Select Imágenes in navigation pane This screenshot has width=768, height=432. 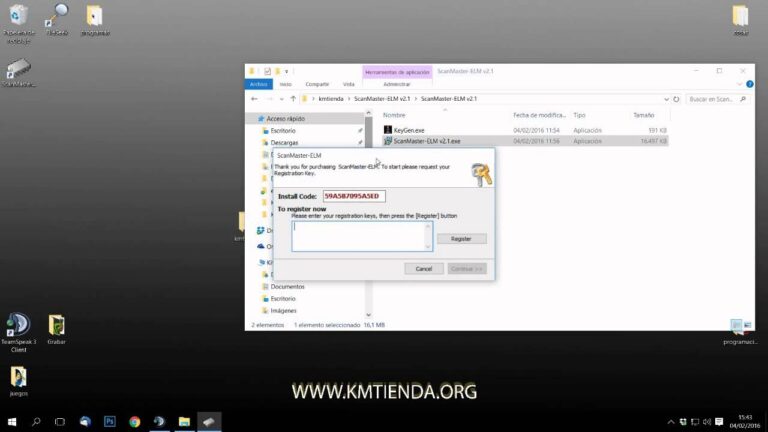click(x=284, y=311)
